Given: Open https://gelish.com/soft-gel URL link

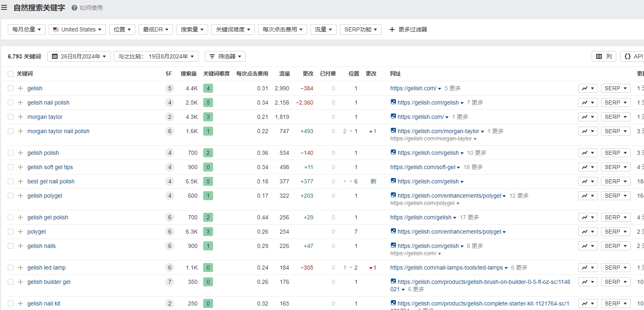Looking at the screenshot, I should (423, 167).
